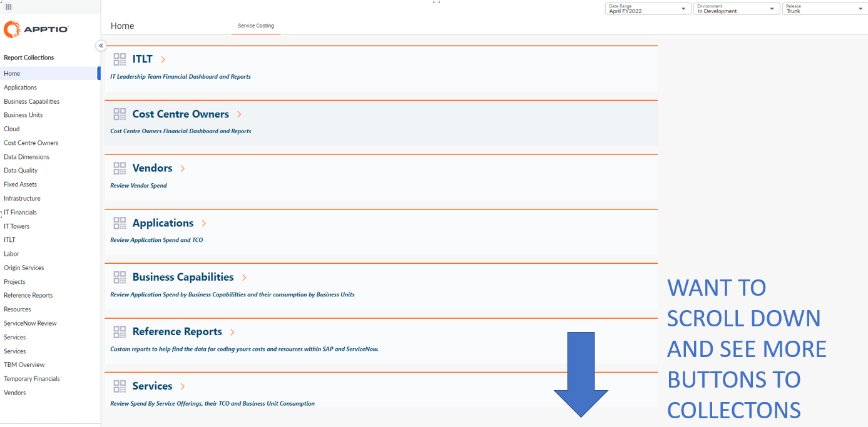Open the Release dropdown

pos(825,9)
